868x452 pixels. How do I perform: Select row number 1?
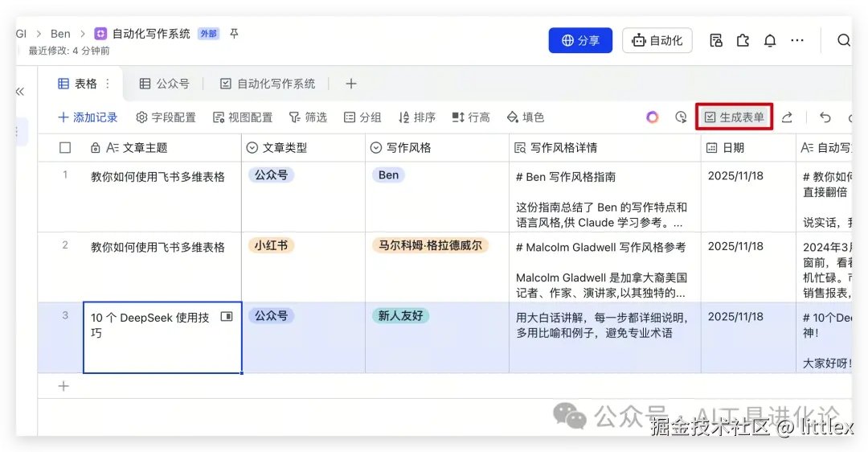[65, 175]
